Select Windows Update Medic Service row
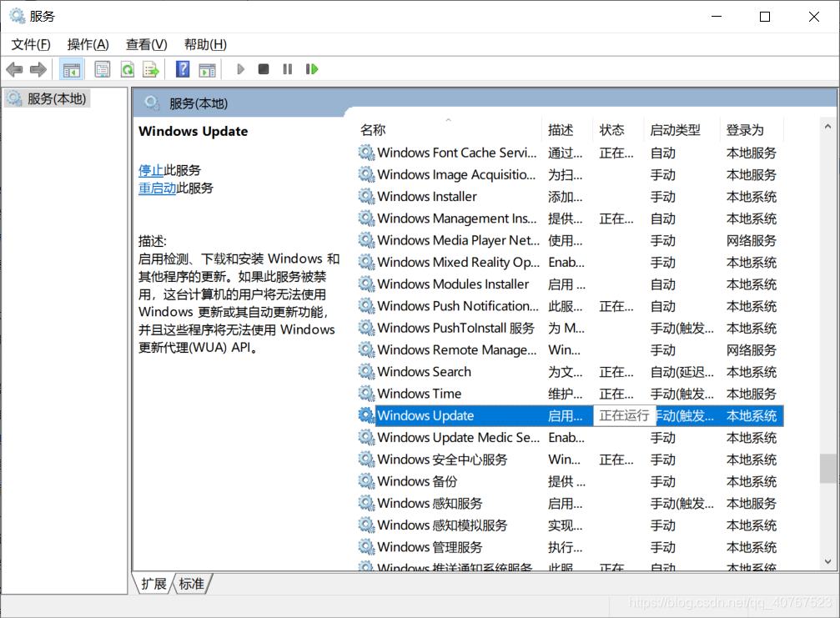This screenshot has height=618, width=840. (570, 438)
